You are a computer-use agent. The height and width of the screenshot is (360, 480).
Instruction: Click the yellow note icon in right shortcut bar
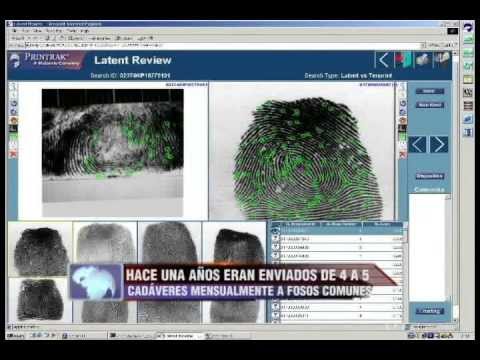coord(468,79)
